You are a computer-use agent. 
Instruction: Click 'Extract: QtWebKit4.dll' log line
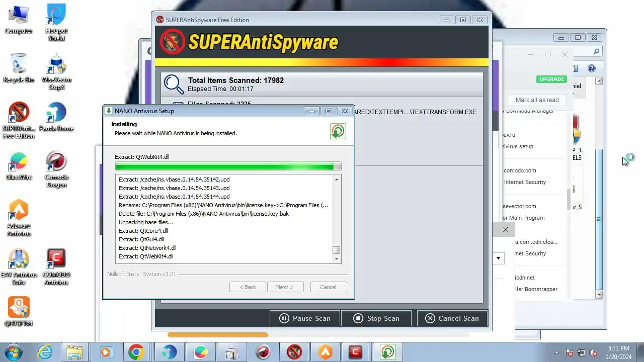pos(146,256)
